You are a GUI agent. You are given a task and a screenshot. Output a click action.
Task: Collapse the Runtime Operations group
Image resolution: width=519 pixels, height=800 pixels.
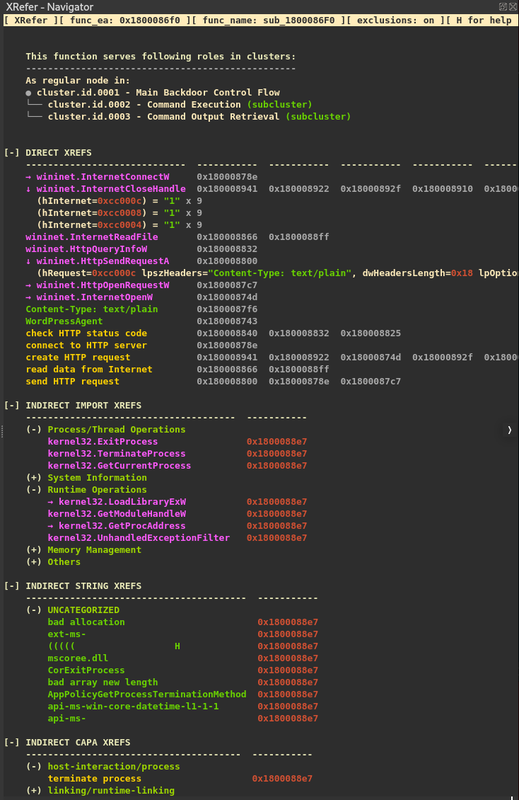[34, 490]
